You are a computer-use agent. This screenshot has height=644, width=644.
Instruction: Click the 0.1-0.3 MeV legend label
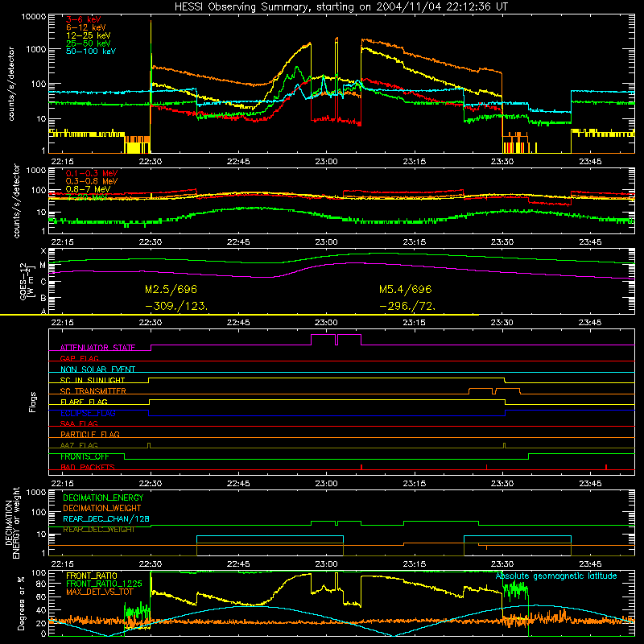point(92,173)
